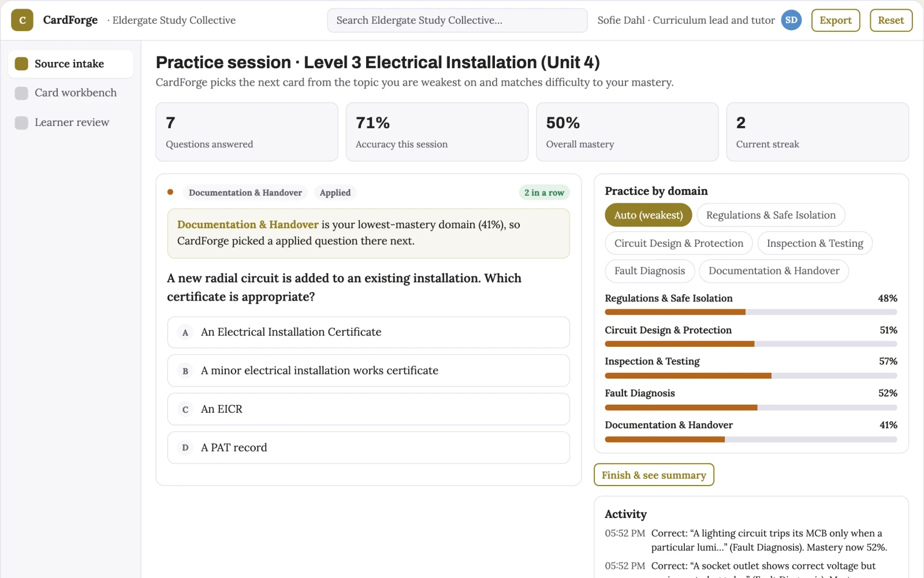Click the Fault Diagnosis mastery bar

tap(751, 407)
